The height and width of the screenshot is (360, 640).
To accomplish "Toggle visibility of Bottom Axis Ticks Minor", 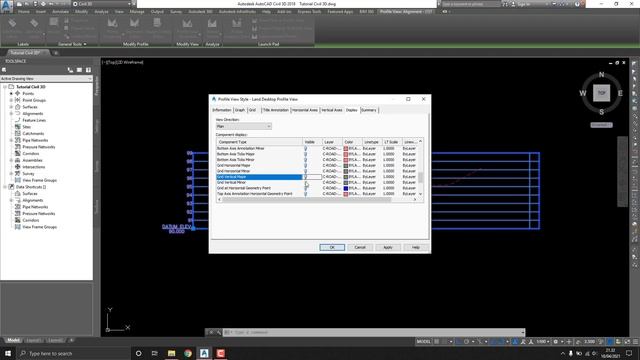I will pos(305,160).
